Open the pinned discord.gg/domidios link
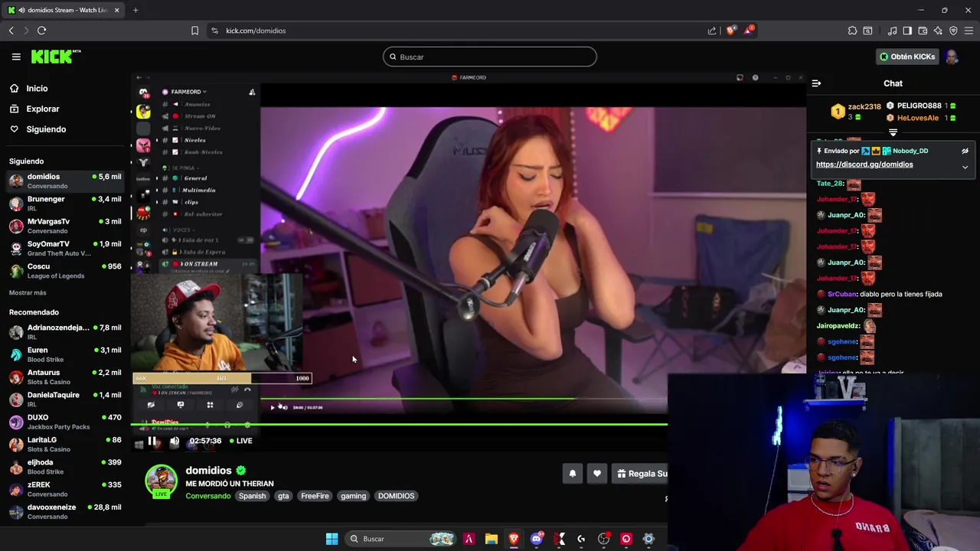This screenshot has height=551, width=980. click(x=864, y=165)
